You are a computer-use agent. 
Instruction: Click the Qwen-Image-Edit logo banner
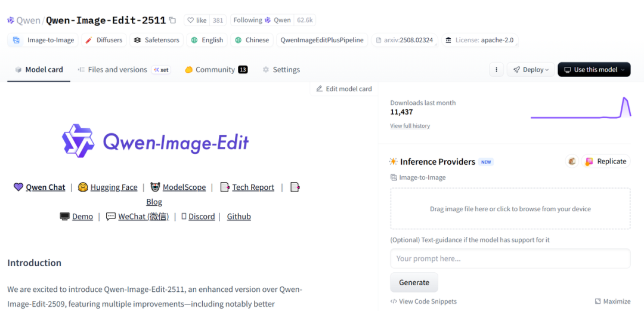click(x=155, y=141)
